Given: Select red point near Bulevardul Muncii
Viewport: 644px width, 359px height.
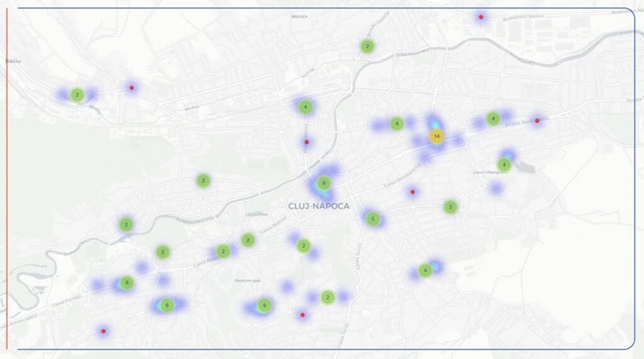Looking at the screenshot, I should point(480,17).
